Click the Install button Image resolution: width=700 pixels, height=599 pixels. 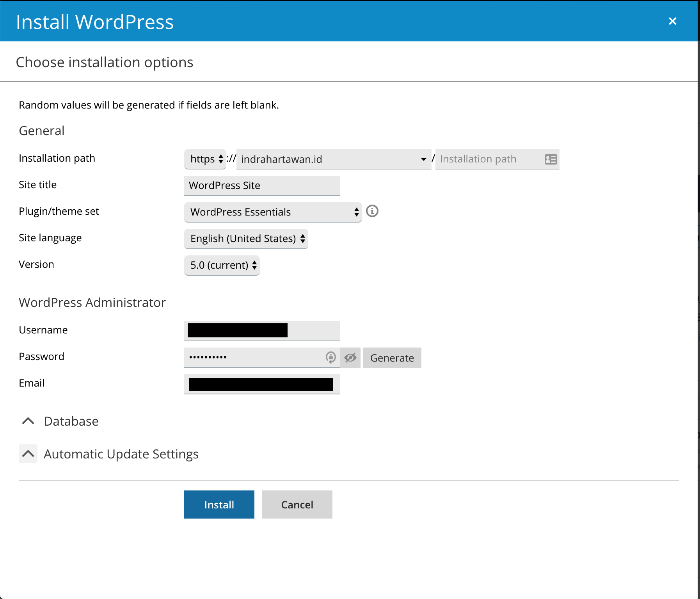coord(219,505)
